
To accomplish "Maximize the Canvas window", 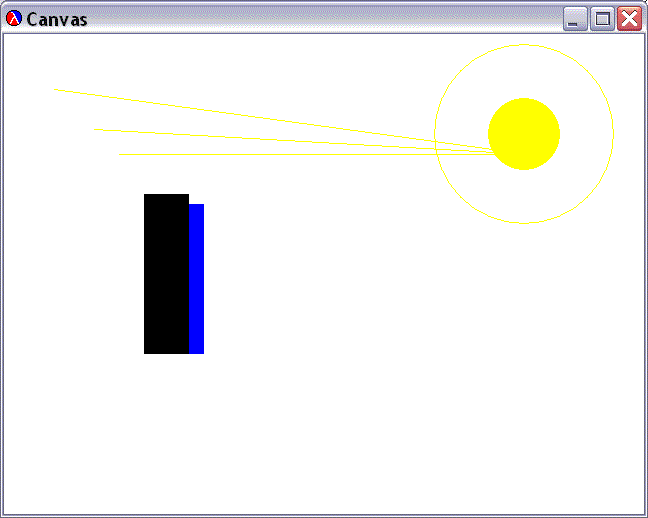I will pyautogui.click(x=602, y=19).
